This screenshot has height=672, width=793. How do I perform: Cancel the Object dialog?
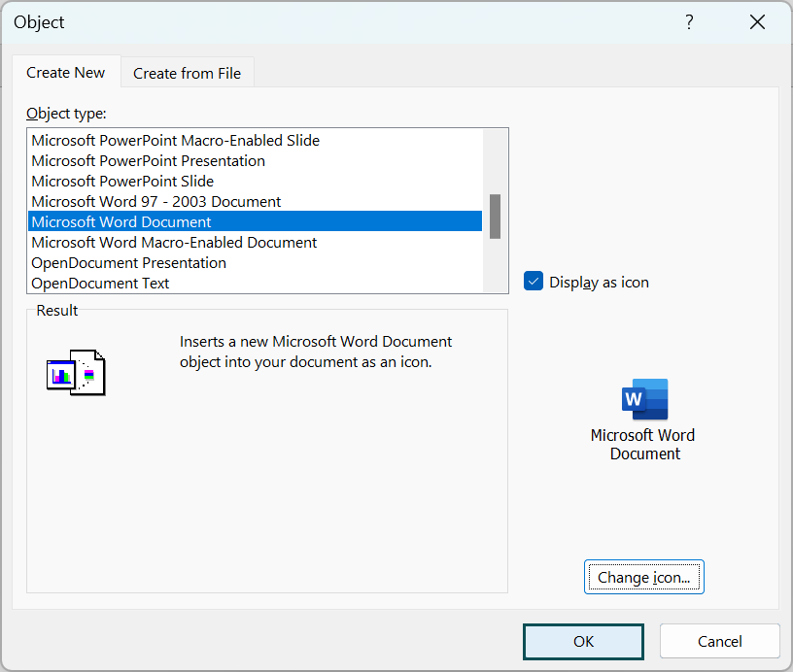point(720,641)
